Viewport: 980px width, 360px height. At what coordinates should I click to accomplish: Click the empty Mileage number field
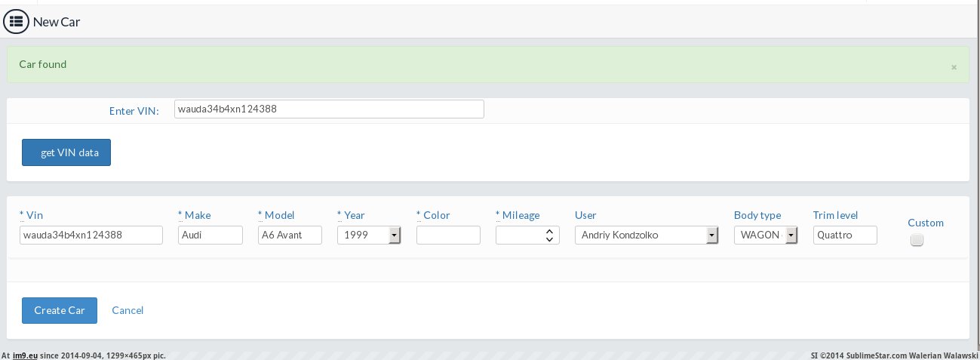(521, 235)
